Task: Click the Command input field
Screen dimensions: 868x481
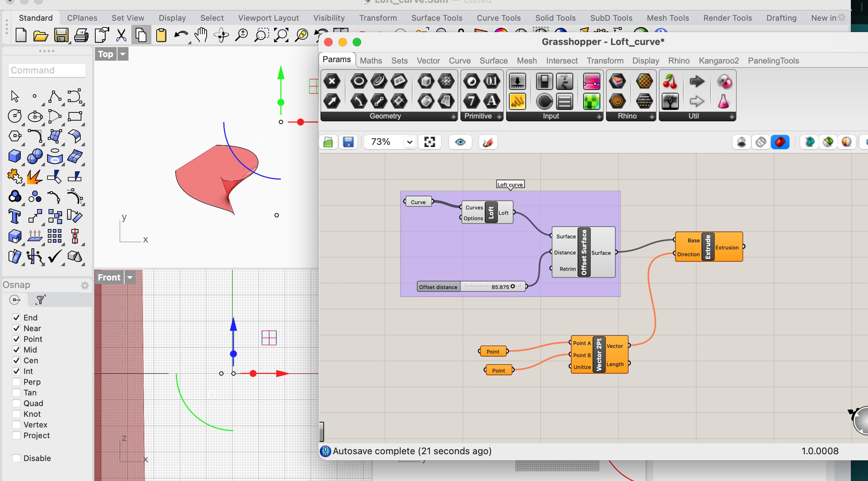Action: pyautogui.click(x=47, y=70)
